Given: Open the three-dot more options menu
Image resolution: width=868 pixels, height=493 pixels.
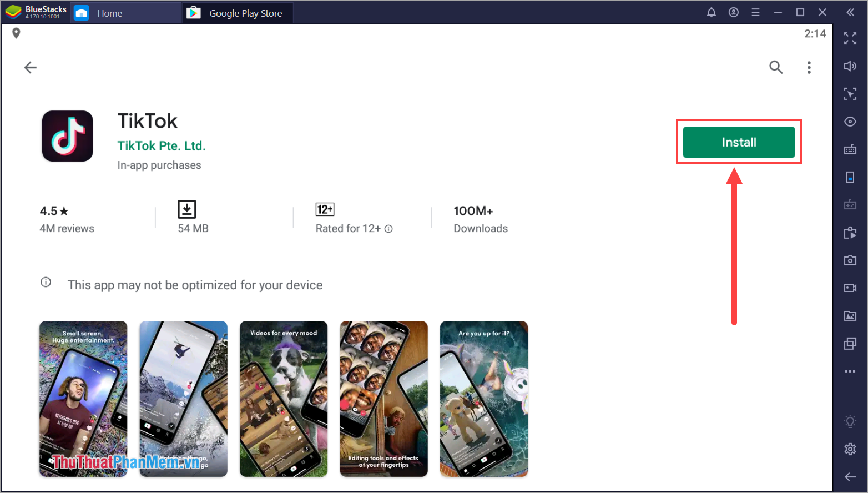Looking at the screenshot, I should (809, 67).
